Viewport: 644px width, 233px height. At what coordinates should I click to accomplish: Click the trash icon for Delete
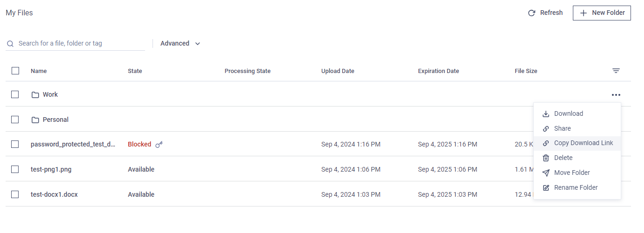tap(546, 158)
